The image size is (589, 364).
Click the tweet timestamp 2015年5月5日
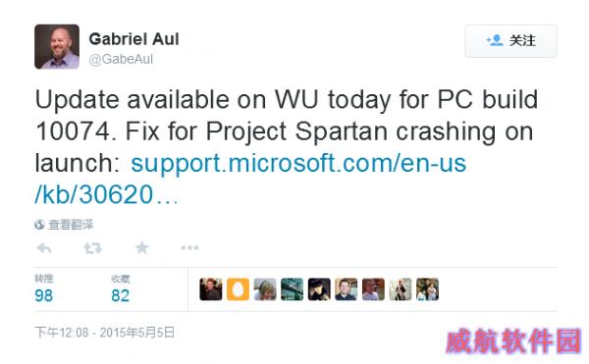point(137,332)
